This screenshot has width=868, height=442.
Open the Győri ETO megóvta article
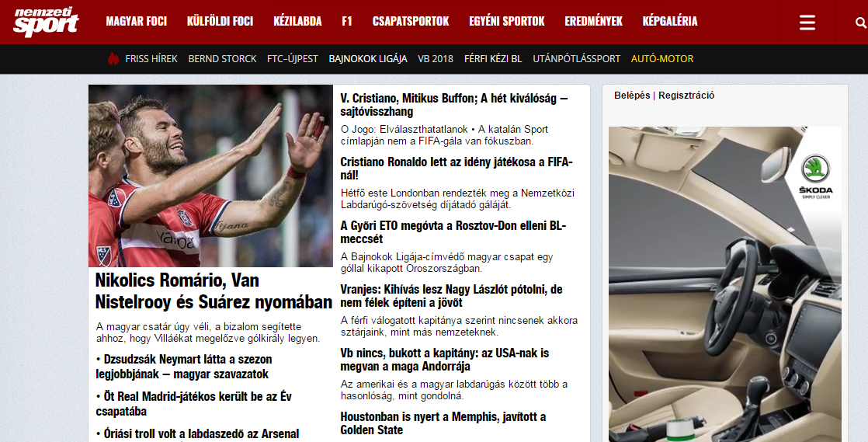[x=453, y=232]
